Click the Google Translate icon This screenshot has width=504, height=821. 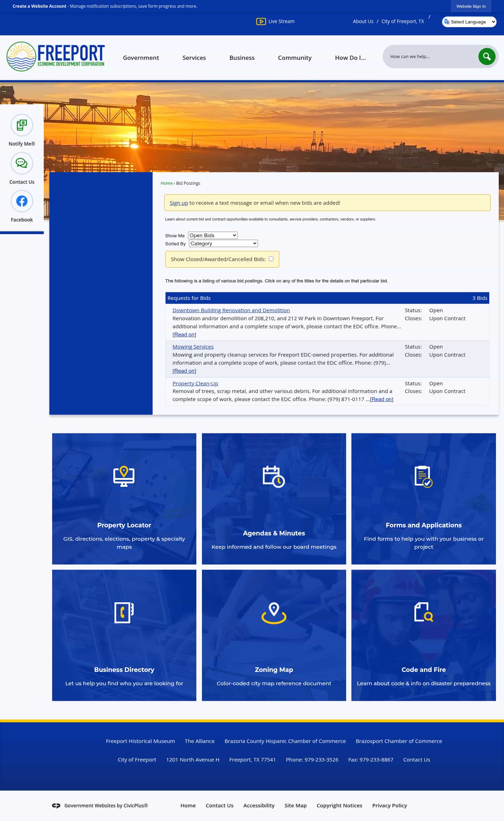447,22
